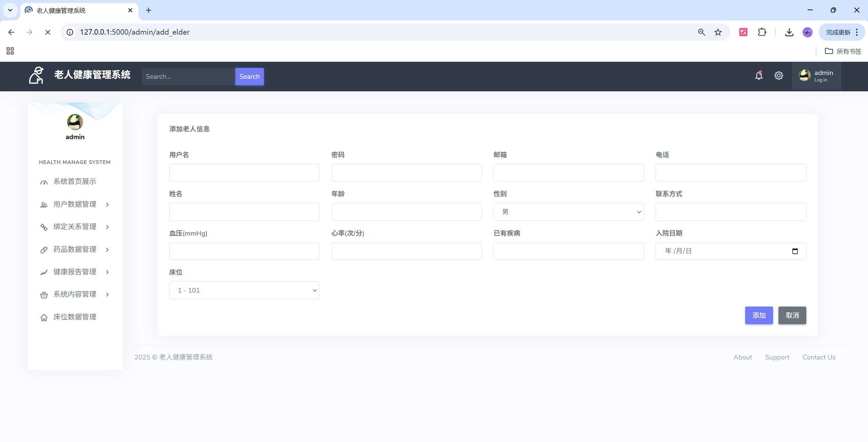Open the calendar picker in 入院日期 field
This screenshot has height=442, width=868.
pyautogui.click(x=795, y=251)
